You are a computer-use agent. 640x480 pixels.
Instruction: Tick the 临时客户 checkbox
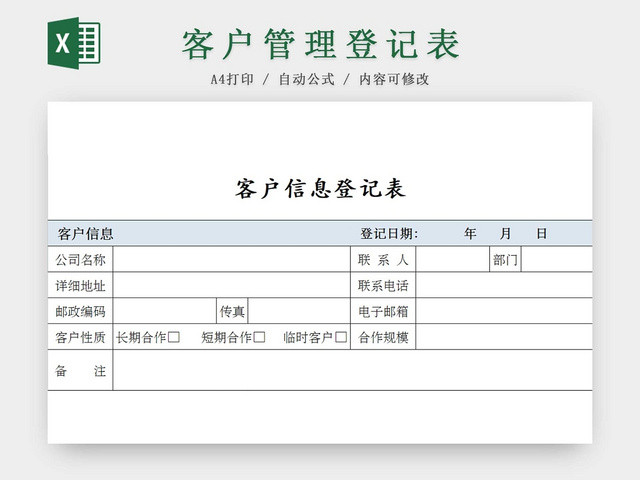coord(341,337)
